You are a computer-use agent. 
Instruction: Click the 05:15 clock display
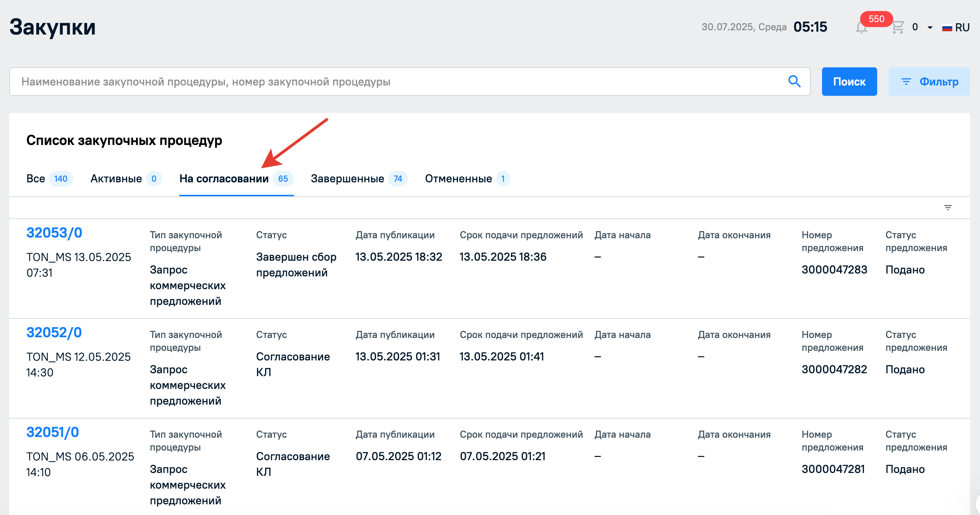pos(810,27)
